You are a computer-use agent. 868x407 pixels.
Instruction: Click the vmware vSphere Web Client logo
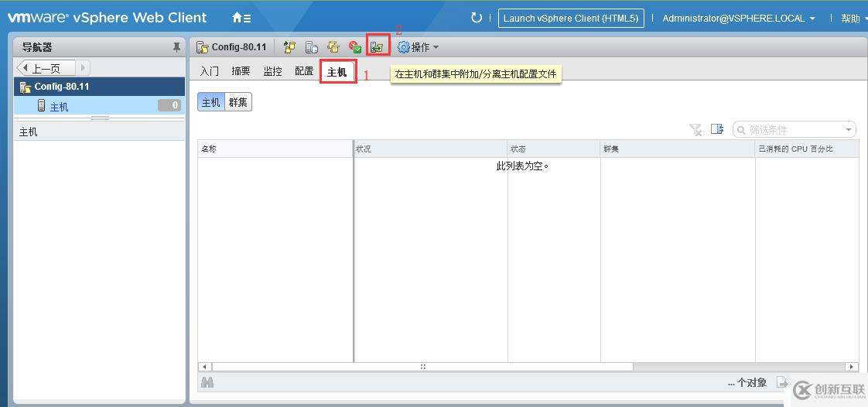pos(107,18)
